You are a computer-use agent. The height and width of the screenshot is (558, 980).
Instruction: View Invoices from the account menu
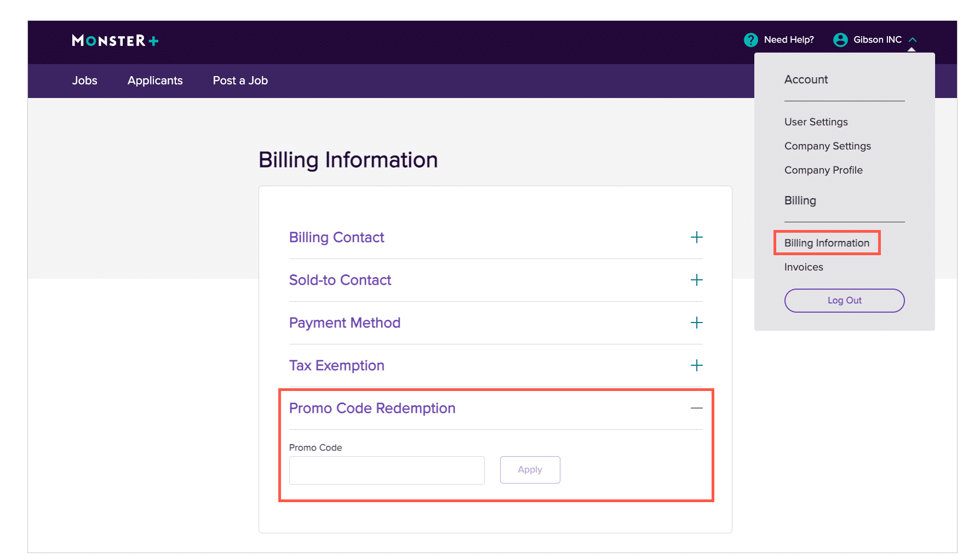pos(804,267)
